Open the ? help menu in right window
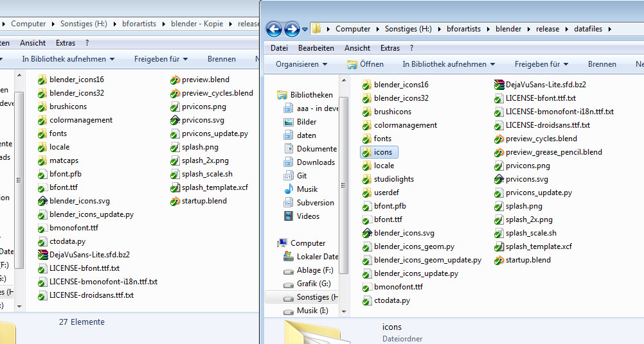 coord(411,48)
